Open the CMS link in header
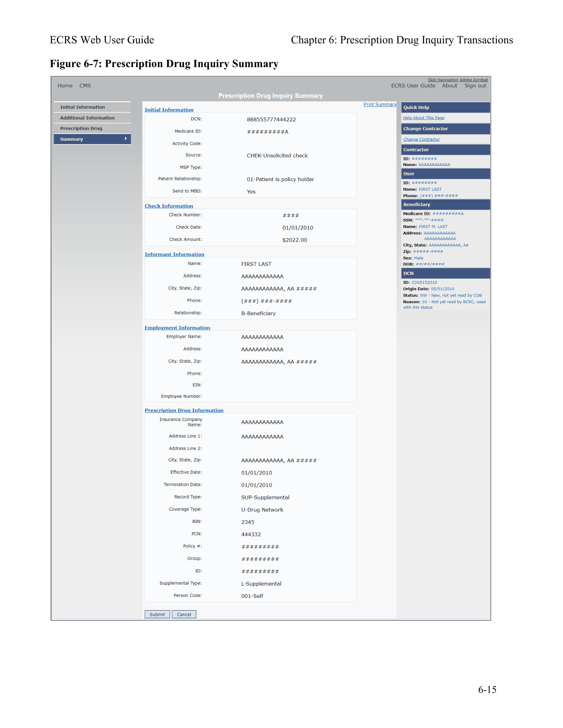The width and height of the screenshot is (563, 728). point(85,85)
